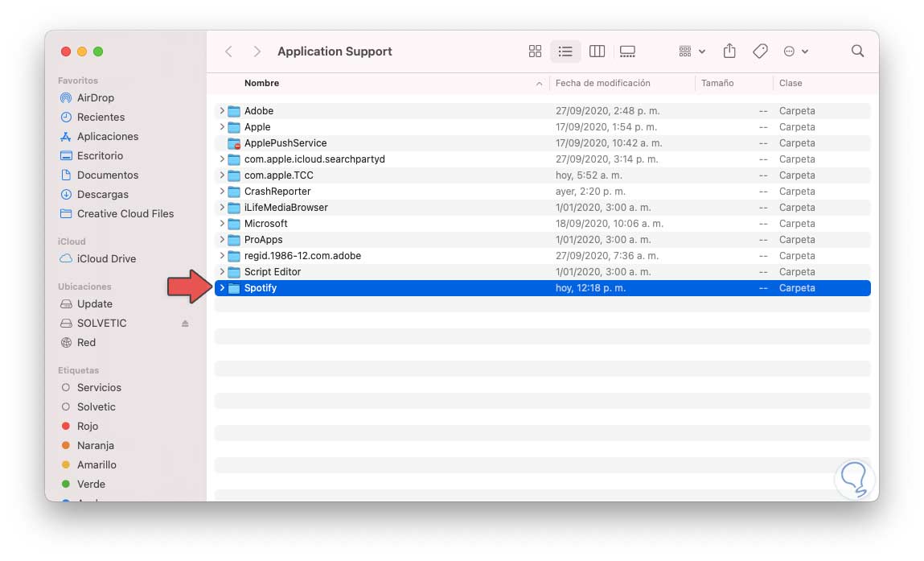Image resolution: width=924 pixels, height=561 pixels.
Task: Eject the SOLVETIC drive
Action: click(184, 323)
